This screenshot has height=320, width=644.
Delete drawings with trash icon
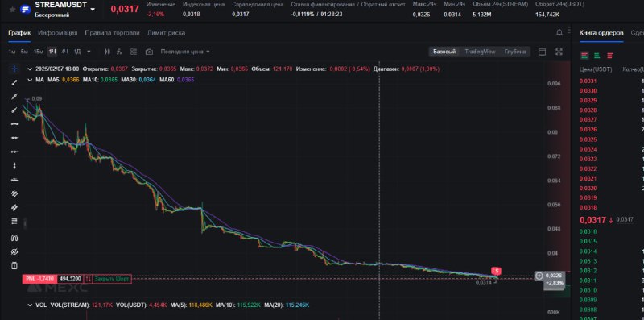click(14, 265)
